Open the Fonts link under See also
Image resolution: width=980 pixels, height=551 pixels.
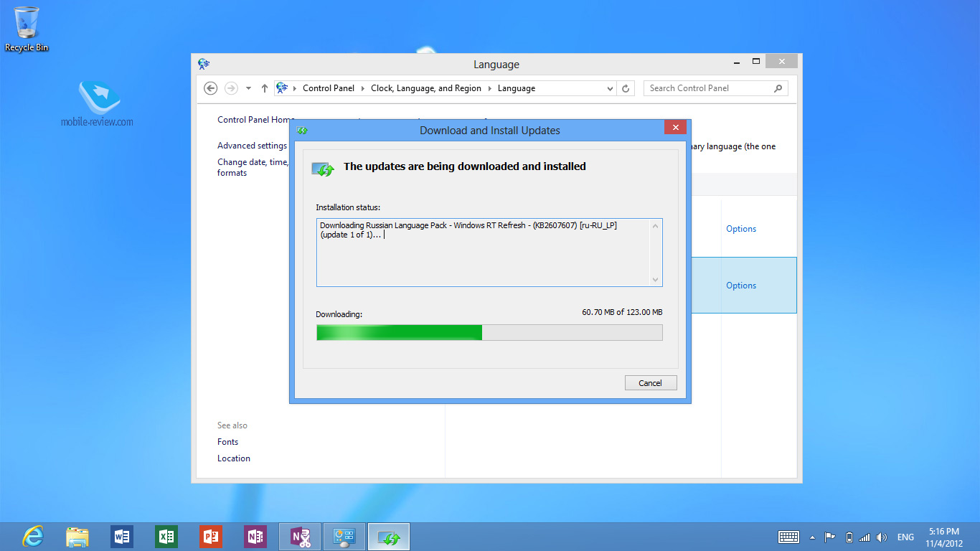[x=227, y=442]
